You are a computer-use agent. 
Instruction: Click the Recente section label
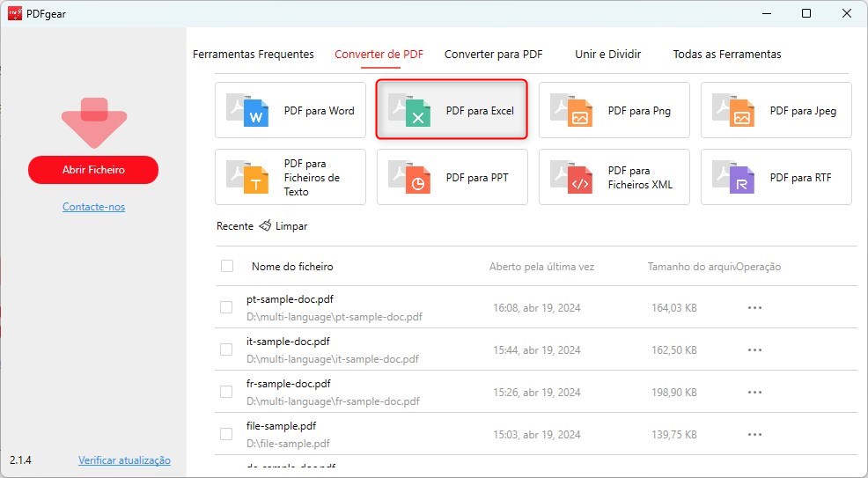coord(235,225)
